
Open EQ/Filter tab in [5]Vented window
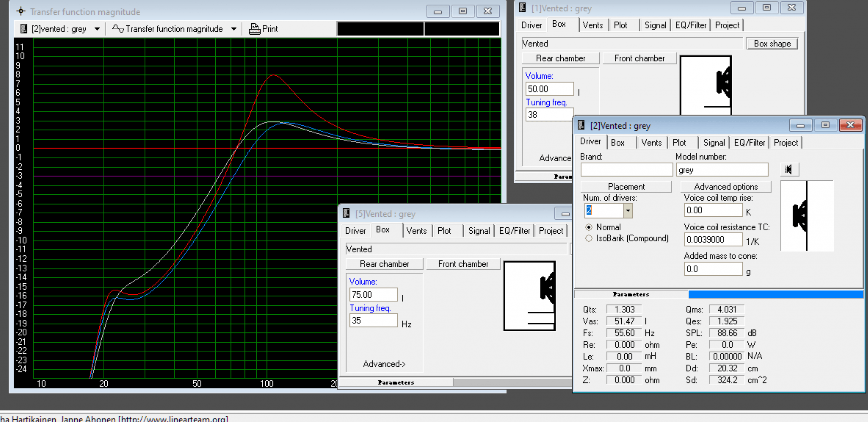[x=515, y=231]
